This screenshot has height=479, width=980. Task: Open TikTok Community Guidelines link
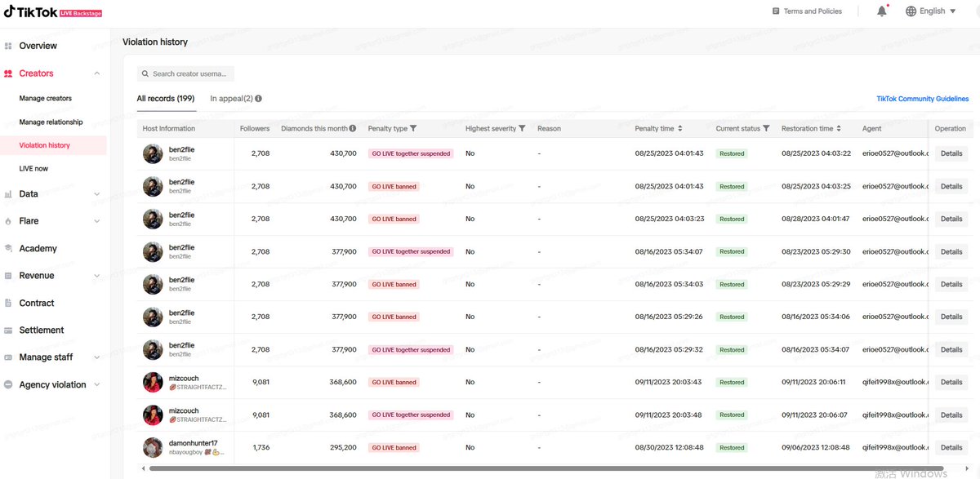click(923, 99)
